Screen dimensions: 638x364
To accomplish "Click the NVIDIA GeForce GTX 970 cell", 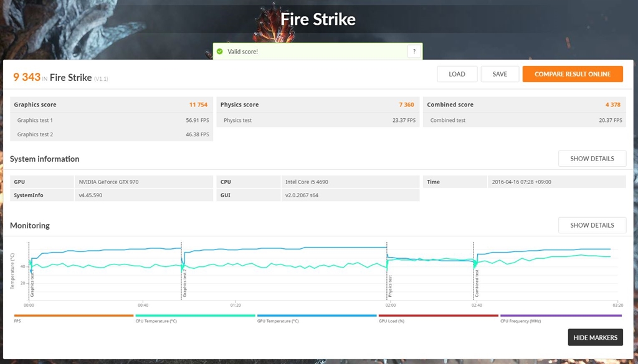I will 144,182.
